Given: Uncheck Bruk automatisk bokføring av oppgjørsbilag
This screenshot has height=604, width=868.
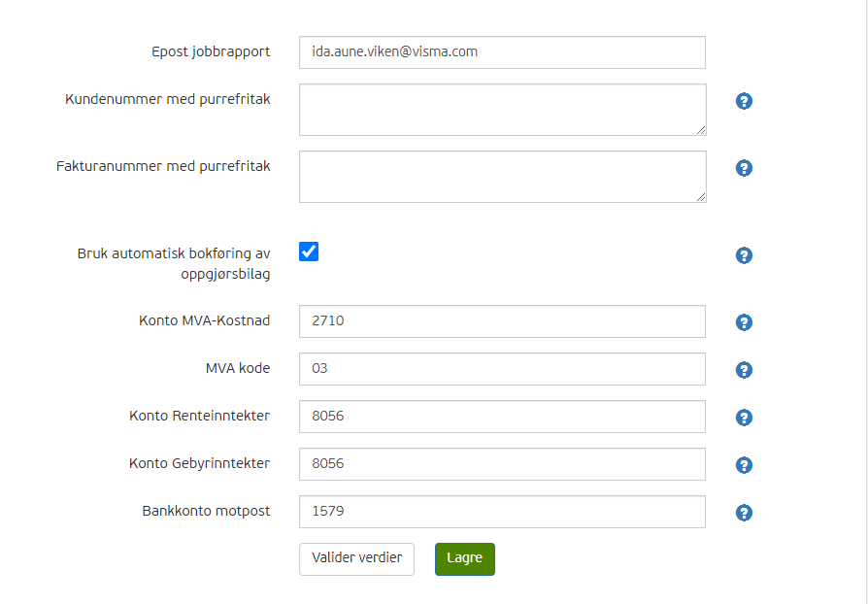Looking at the screenshot, I should pos(309,252).
